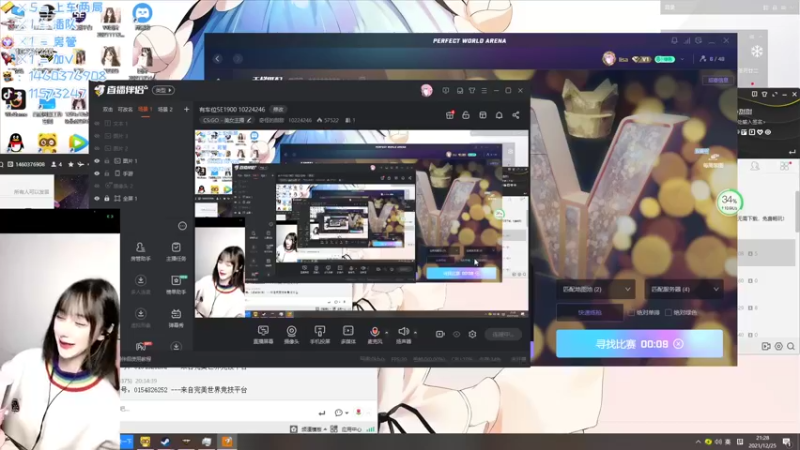The height and width of the screenshot is (450, 800).
Task: Open the 手机投屏 phone casting tool
Action: [x=320, y=335]
